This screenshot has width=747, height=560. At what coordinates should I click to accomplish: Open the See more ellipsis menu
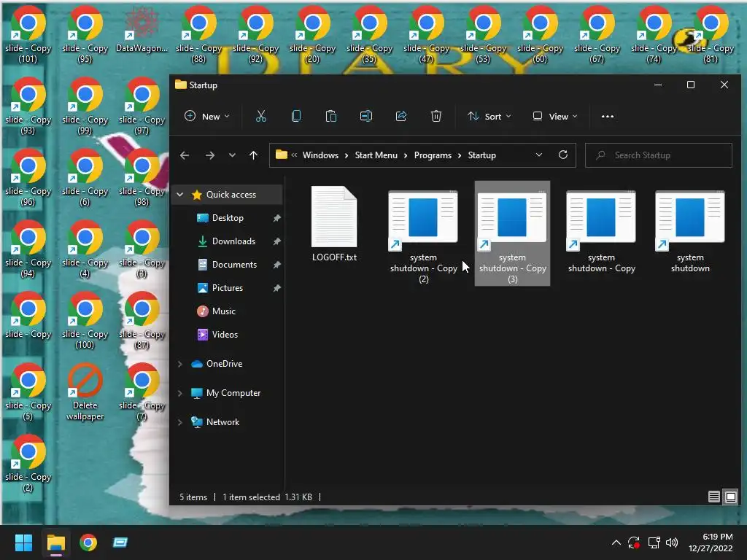(x=608, y=116)
